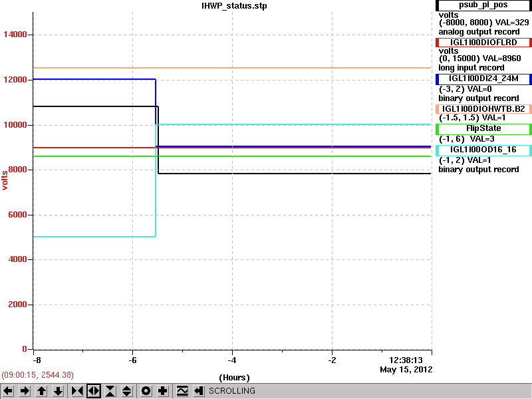This screenshot has width=532, height=399.
Task: Click the 2000 y-axis tick label
Action: click(x=18, y=305)
